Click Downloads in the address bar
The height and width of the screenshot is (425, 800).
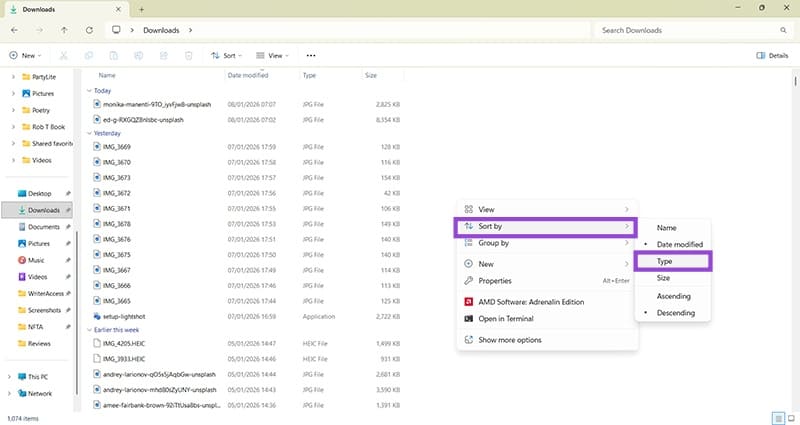click(x=161, y=30)
